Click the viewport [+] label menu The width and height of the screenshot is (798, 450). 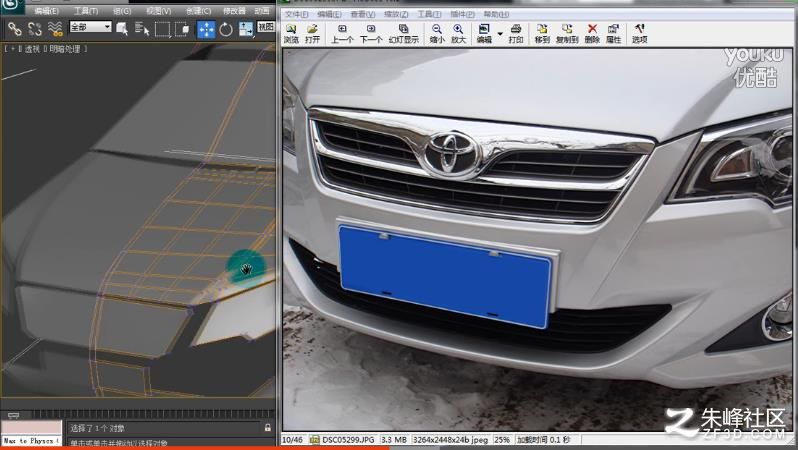(13, 49)
